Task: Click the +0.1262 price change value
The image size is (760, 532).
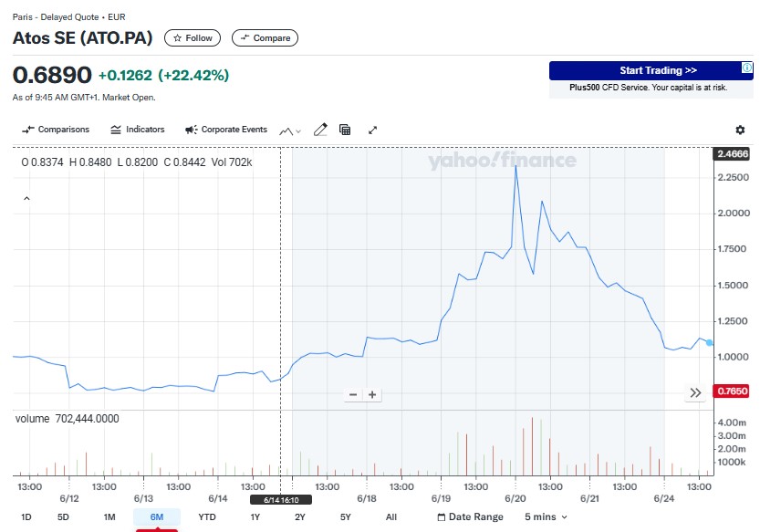Action: (x=126, y=75)
